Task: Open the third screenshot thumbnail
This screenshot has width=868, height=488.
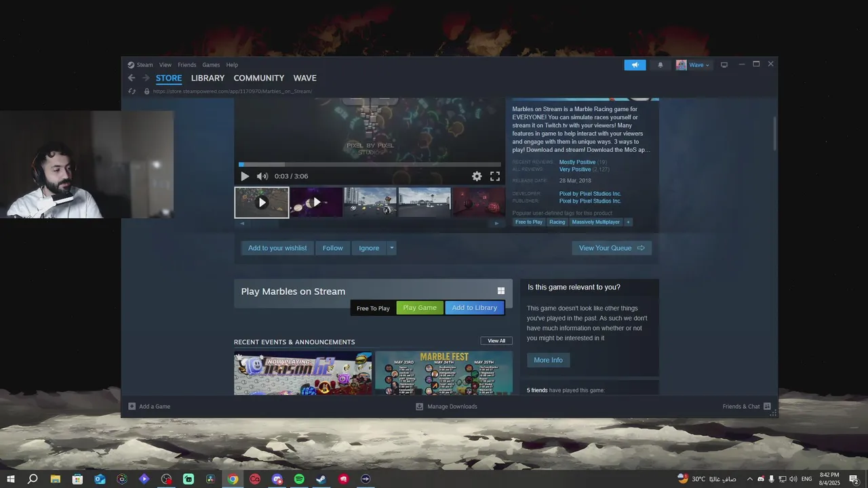Action: [370, 203]
